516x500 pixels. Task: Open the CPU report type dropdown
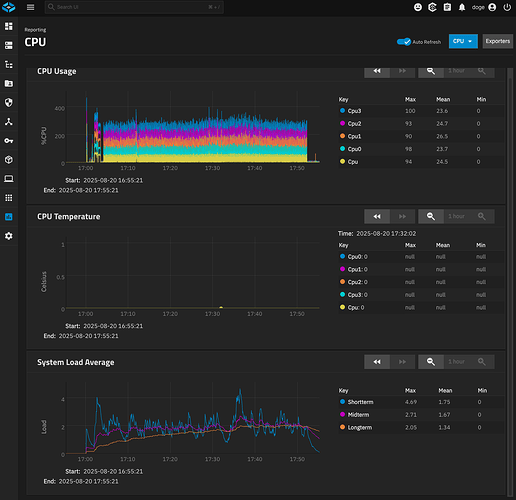pos(463,41)
